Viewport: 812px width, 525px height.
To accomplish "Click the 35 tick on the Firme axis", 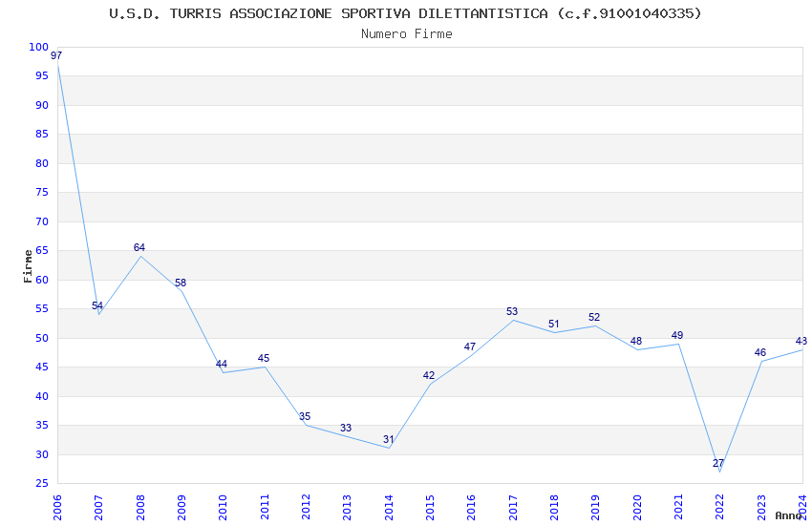I will (x=41, y=425).
